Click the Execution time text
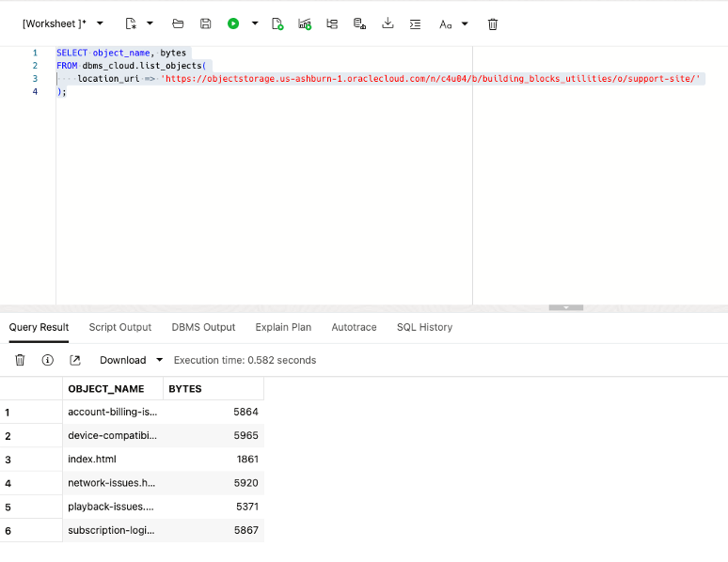The height and width of the screenshot is (562, 728). click(x=245, y=360)
